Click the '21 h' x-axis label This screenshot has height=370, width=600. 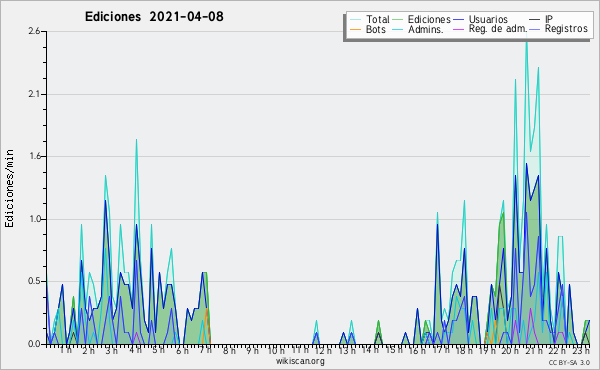(534, 350)
